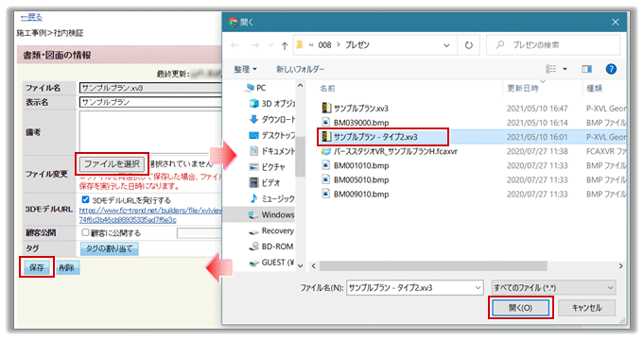Click the ファイルを選択 button

click(112, 164)
